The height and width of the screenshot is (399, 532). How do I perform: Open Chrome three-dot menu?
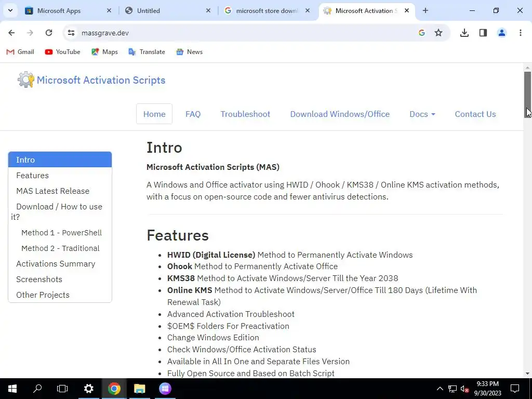click(x=520, y=33)
